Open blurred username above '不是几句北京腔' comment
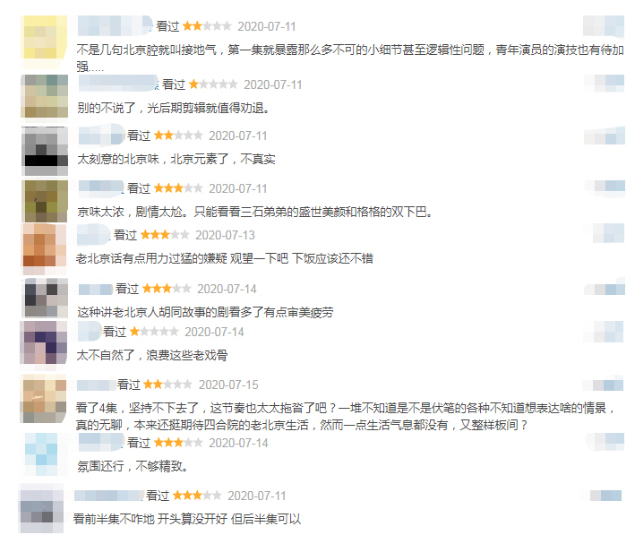The image size is (640, 553). (115, 25)
